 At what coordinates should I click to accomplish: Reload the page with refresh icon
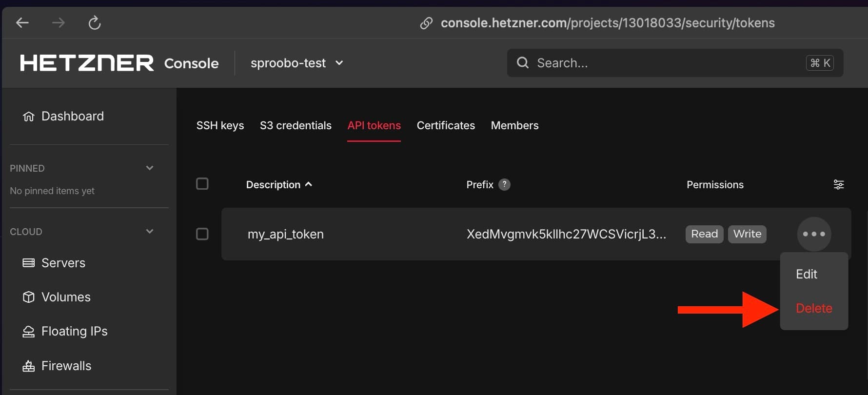[x=95, y=22]
